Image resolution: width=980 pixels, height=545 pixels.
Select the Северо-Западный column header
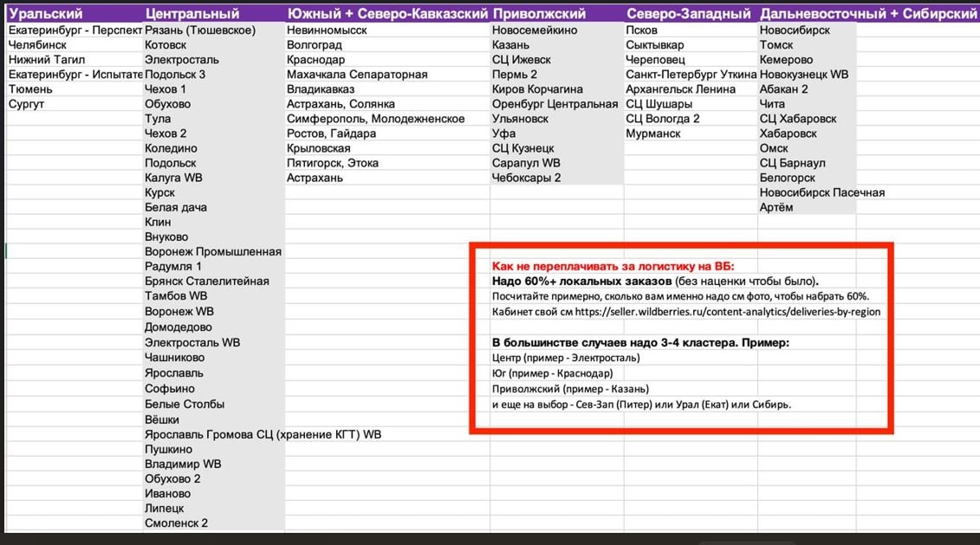(x=691, y=13)
